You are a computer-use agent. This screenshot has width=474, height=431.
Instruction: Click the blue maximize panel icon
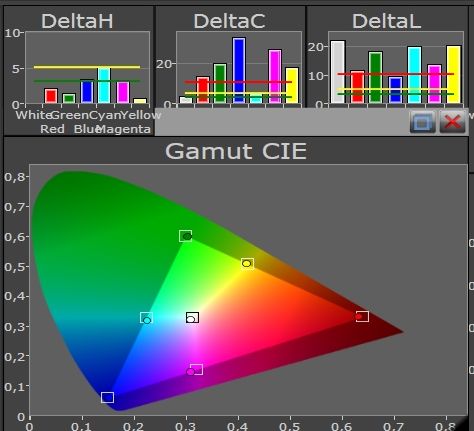point(422,122)
